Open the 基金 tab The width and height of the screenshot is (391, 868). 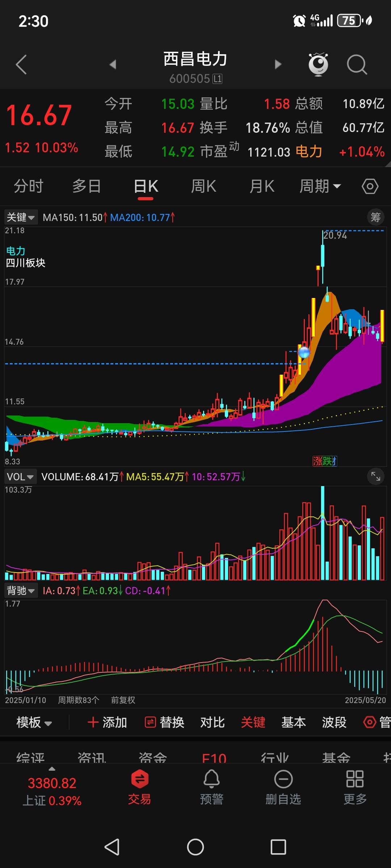(x=336, y=757)
